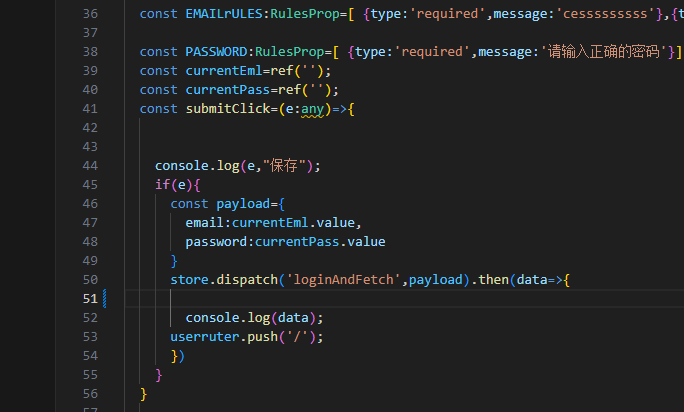Click the payload argument on line 50
684x412 pixels.
[x=436, y=279]
